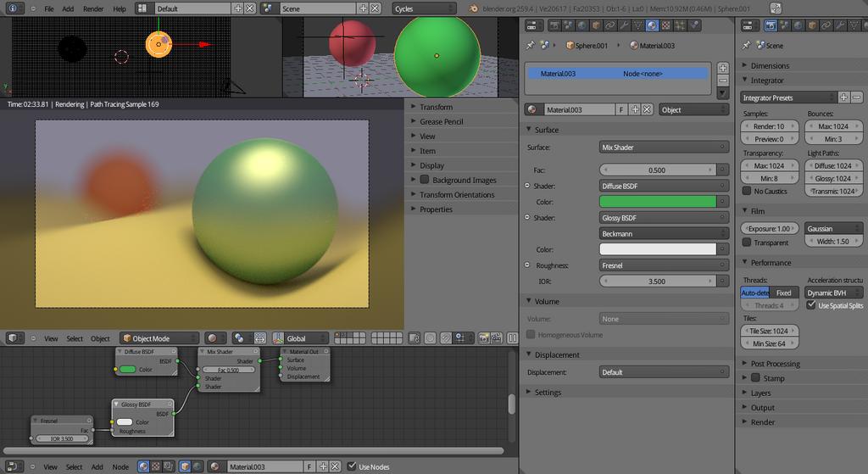Add new material slot with plus icon
The width and height of the screenshot is (868, 474).
[723, 68]
